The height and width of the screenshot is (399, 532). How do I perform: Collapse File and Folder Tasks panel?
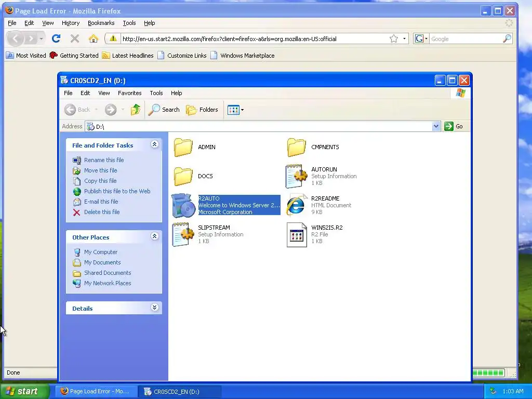pos(154,144)
